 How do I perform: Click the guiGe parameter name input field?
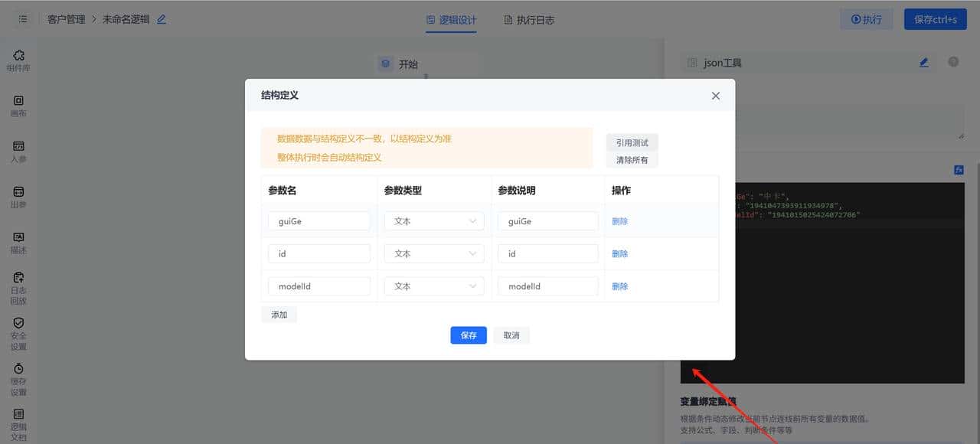[318, 220]
